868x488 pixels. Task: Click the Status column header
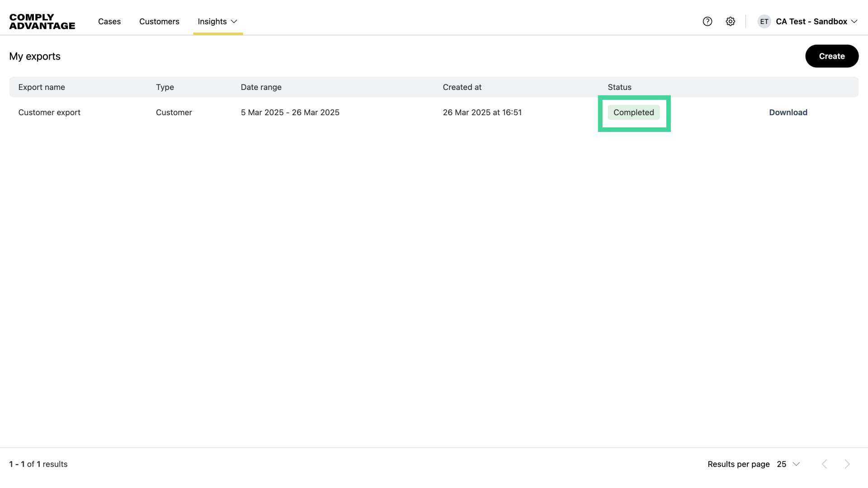coord(619,87)
